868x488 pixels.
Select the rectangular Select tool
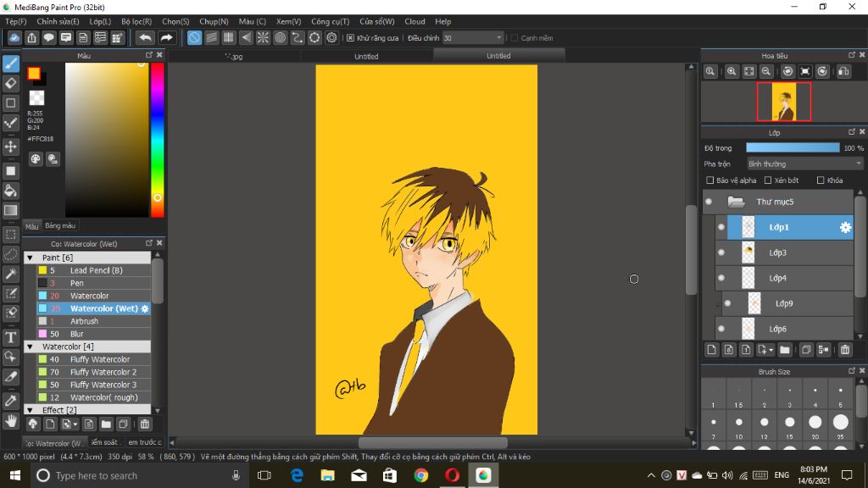[10, 235]
